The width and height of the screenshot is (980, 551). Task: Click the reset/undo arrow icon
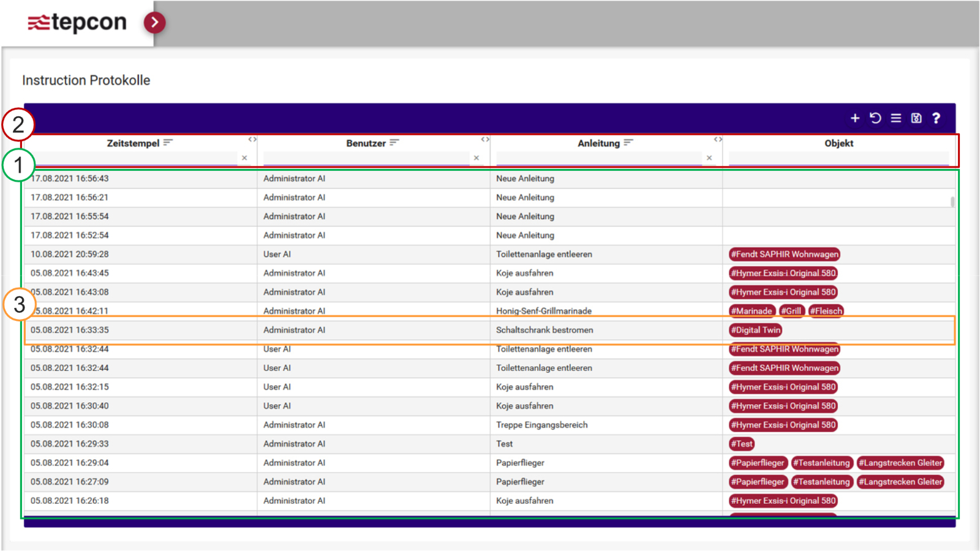coord(875,118)
